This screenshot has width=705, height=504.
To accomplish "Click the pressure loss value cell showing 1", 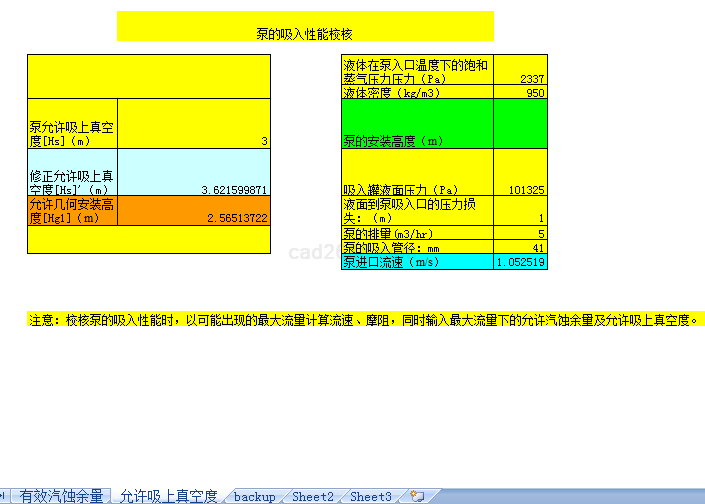I will pos(520,210).
